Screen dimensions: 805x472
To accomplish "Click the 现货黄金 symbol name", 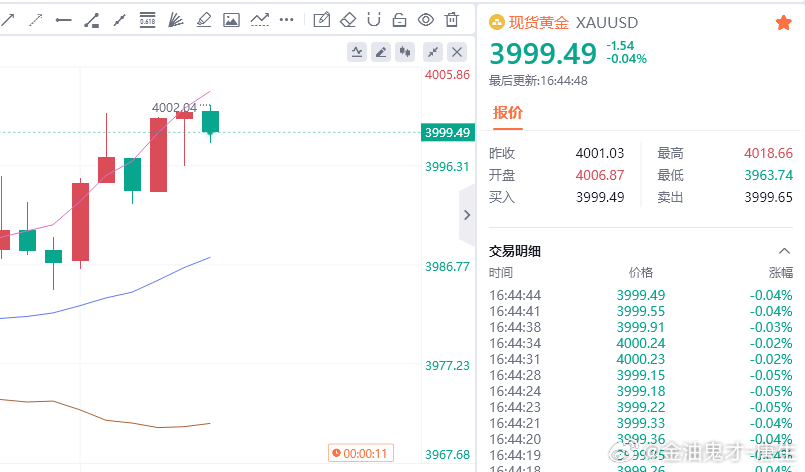I will pos(539,23).
